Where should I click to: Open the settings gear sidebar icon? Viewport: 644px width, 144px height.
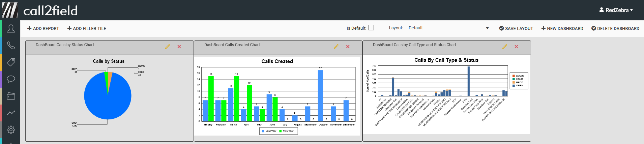11,129
